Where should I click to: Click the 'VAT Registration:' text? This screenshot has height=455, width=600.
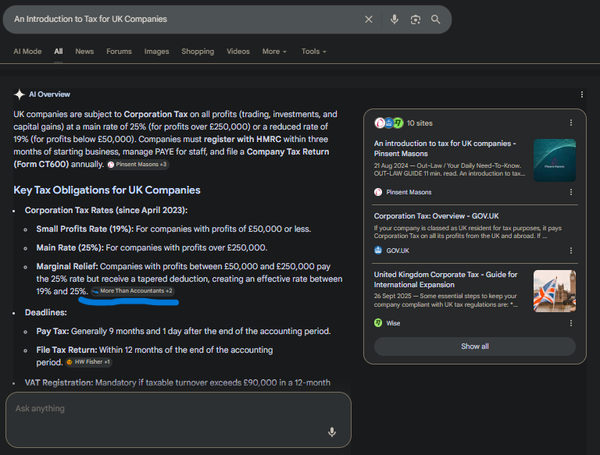59,383
